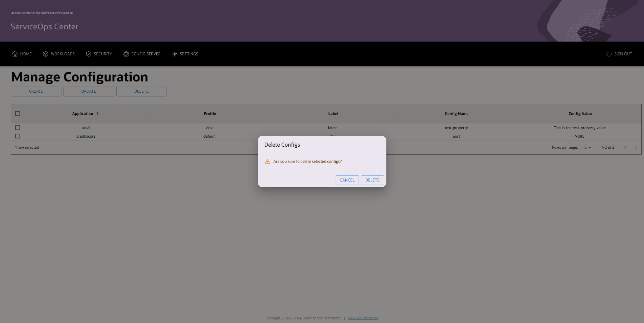Image resolution: width=644 pixels, height=323 pixels.
Task: Select the Workloads cube icon
Action: click(x=45, y=54)
